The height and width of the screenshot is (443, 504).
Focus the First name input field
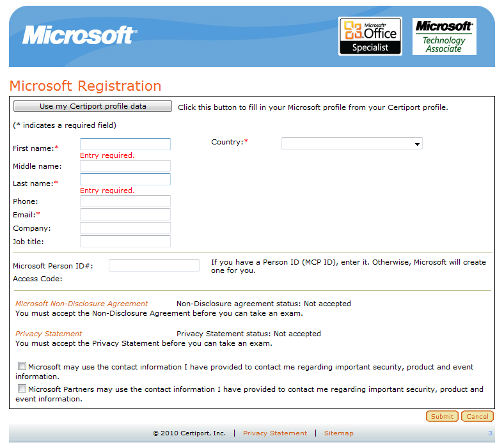[125, 144]
